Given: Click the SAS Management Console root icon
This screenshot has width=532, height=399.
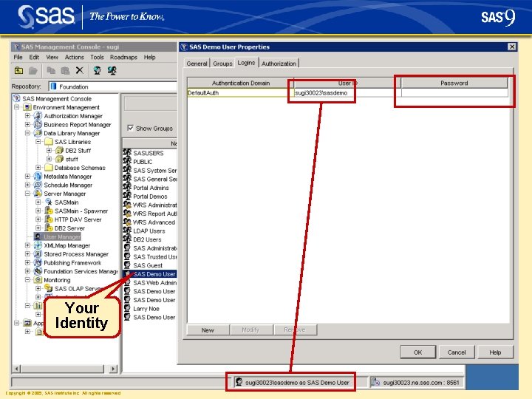Looking at the screenshot, I should click(x=16, y=98).
